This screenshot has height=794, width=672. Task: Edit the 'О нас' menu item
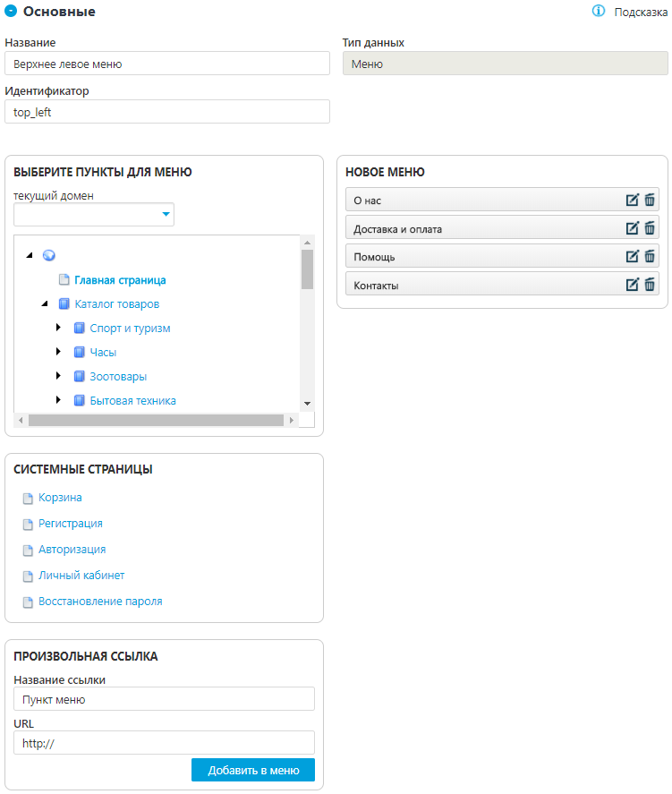[x=633, y=201]
